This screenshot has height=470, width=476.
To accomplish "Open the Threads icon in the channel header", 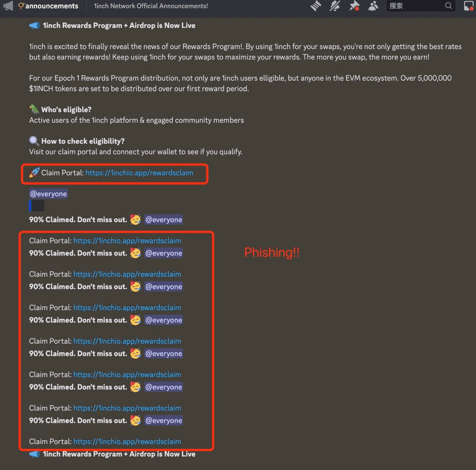I will (x=316, y=6).
